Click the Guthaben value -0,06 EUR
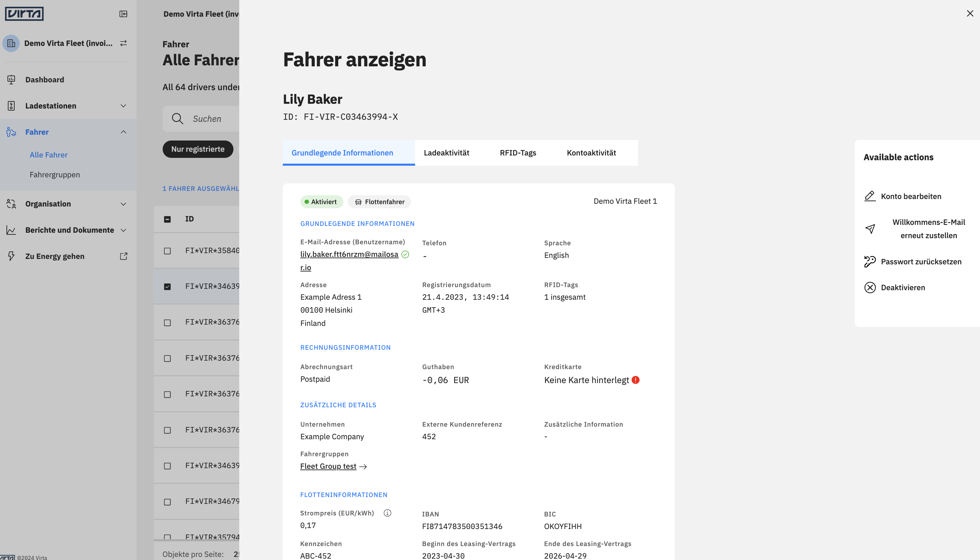 [445, 380]
